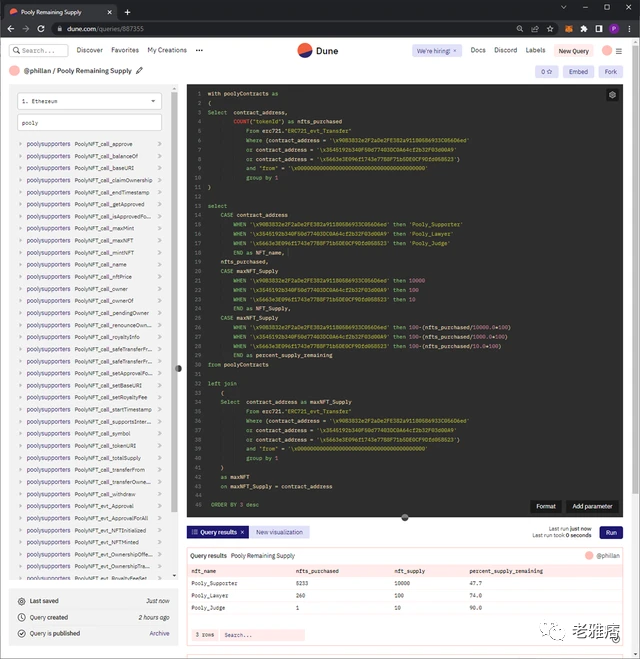Viewport: 640px width, 659px height.
Task: Close the Query results tab x
Action: point(242,532)
